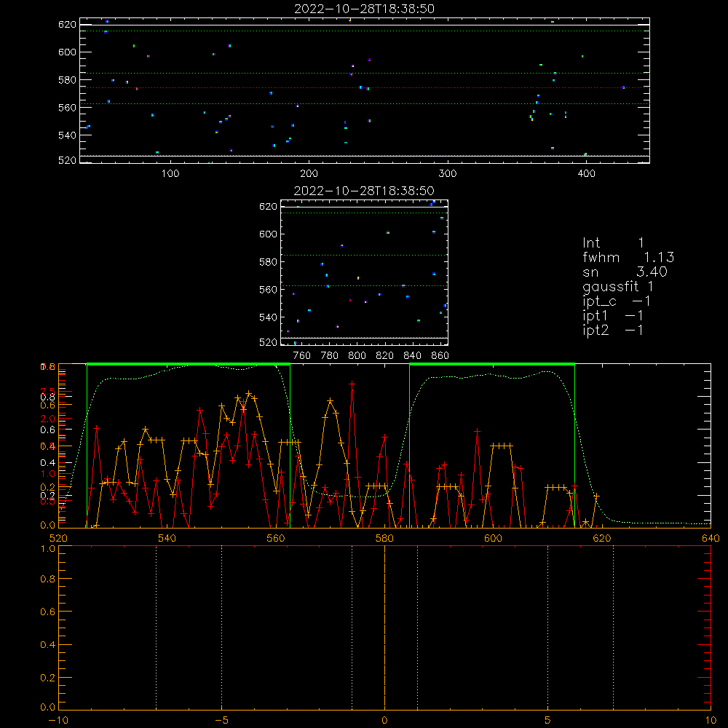Select the 'sn 3.40' readout line
728x728 pixels.
coord(625,272)
